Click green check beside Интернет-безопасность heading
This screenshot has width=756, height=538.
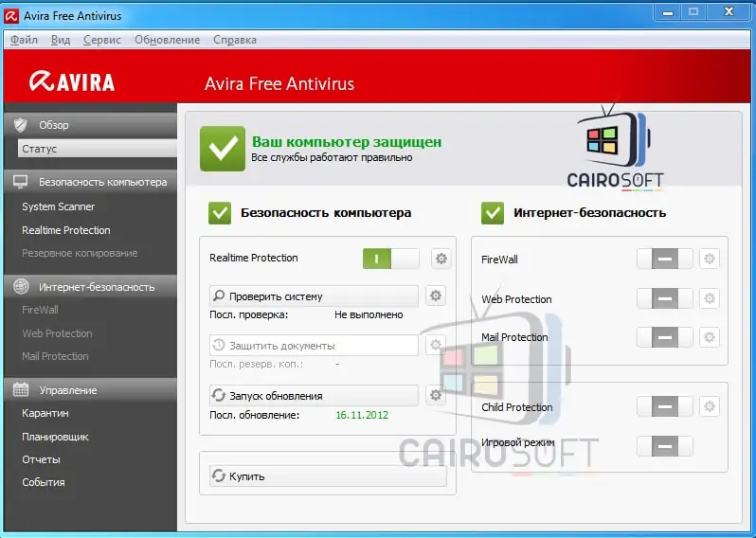493,212
